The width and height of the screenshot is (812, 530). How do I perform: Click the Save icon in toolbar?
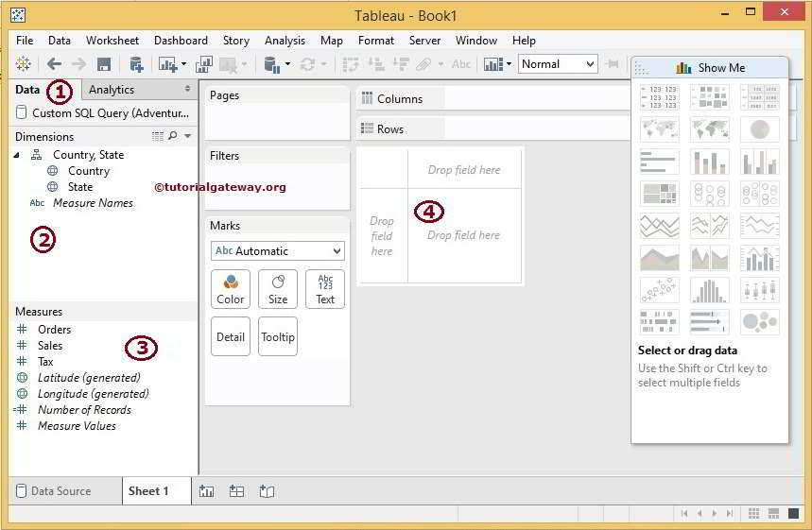104,64
